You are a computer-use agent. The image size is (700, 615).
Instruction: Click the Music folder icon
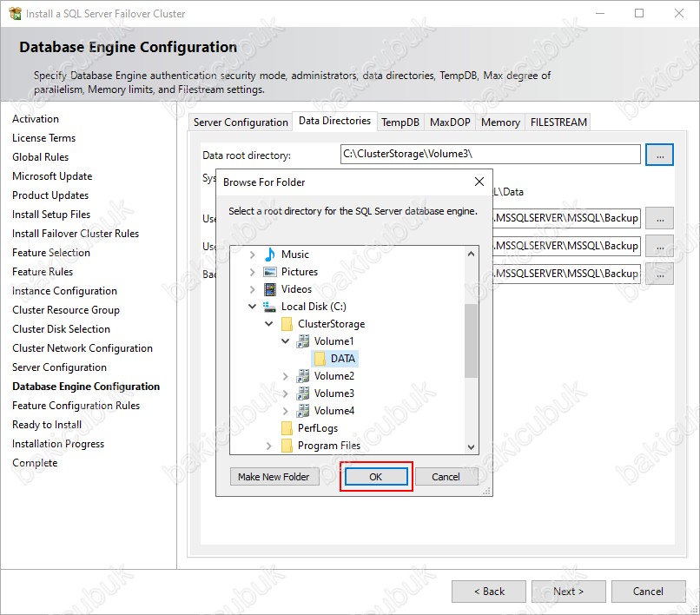[x=270, y=255]
